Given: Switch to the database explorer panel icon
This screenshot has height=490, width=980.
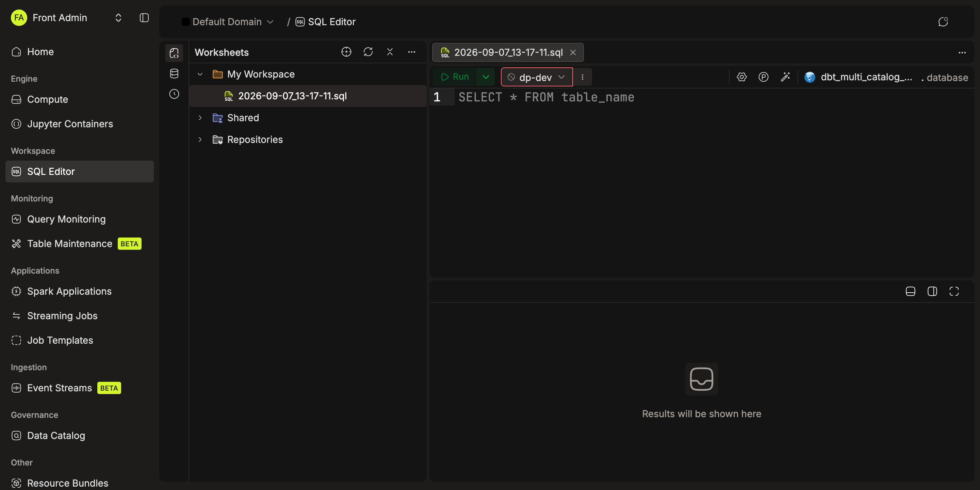Looking at the screenshot, I should click(174, 73).
